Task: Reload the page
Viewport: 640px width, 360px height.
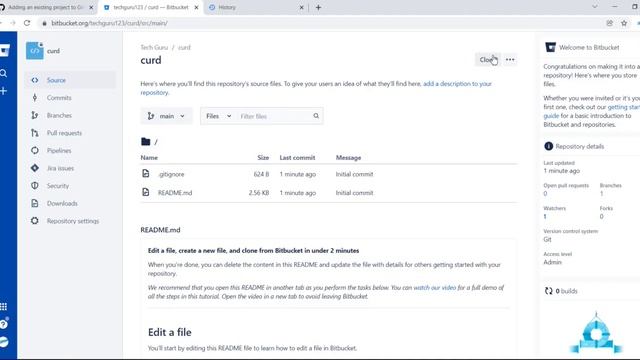Action: pos(27,23)
